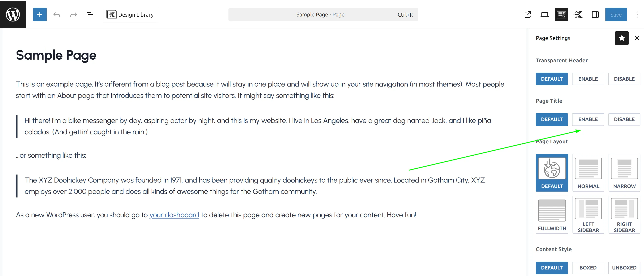Select the Narrow page layout

(x=624, y=173)
